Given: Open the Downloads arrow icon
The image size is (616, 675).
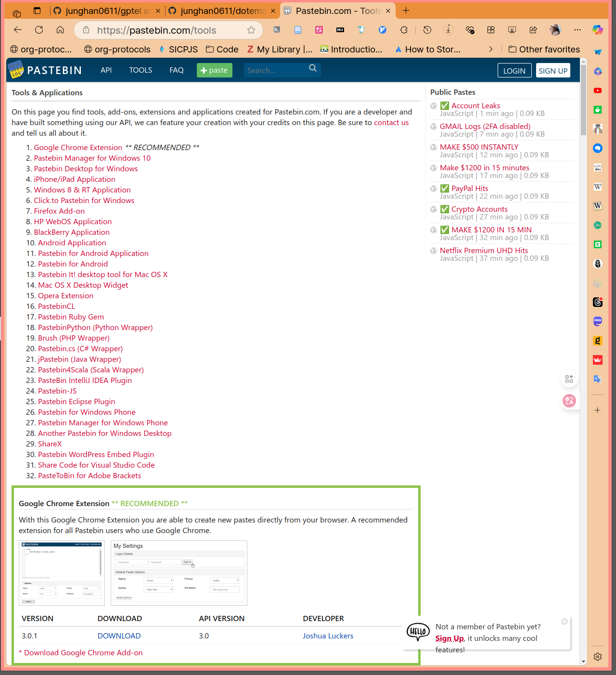Looking at the screenshot, I should tap(449, 30).
